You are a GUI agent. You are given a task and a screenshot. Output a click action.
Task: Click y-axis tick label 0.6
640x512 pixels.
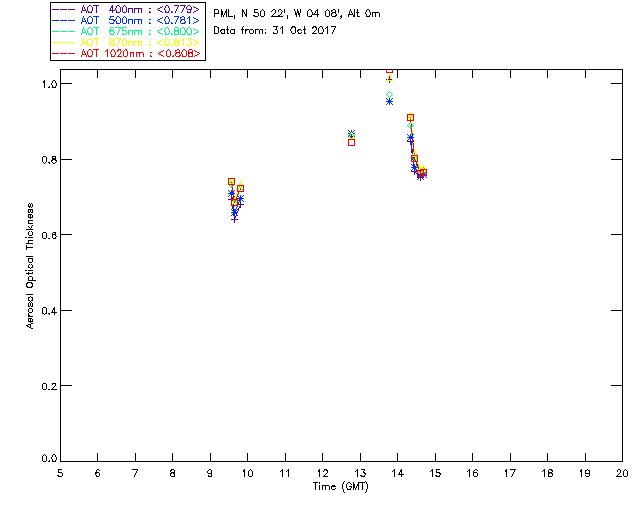pos(49,235)
